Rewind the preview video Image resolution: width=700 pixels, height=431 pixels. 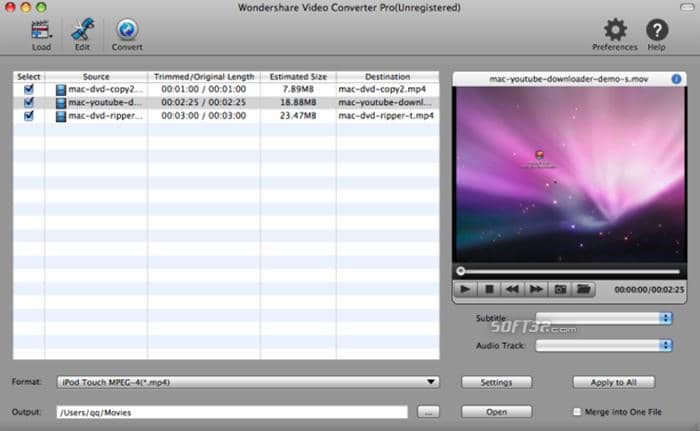click(512, 289)
